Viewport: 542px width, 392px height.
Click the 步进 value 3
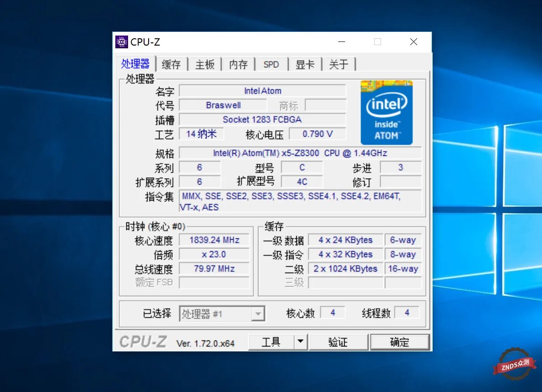(401, 167)
